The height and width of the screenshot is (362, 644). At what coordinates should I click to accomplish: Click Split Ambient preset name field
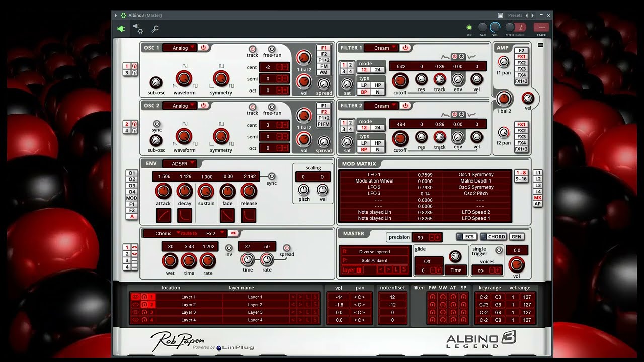374,260
